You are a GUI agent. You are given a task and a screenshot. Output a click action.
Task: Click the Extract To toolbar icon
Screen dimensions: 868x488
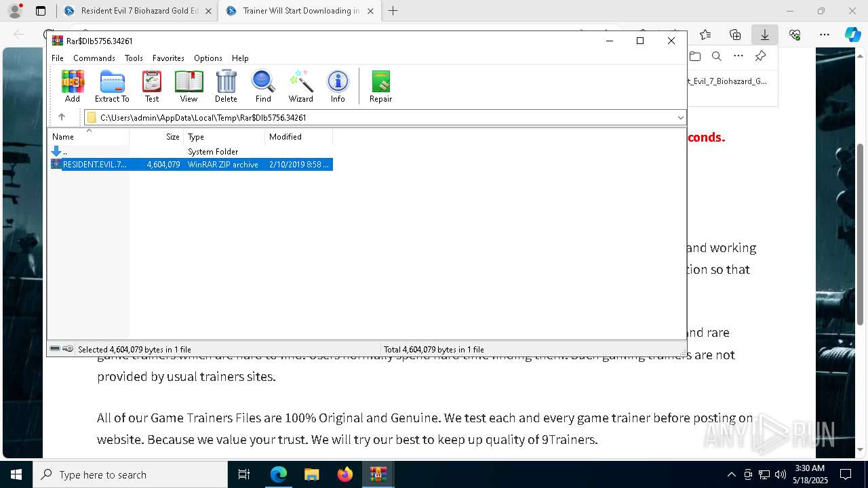pyautogui.click(x=112, y=86)
